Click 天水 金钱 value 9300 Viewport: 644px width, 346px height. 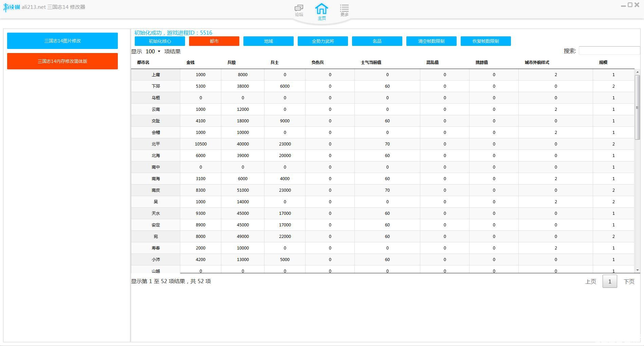[201, 213]
